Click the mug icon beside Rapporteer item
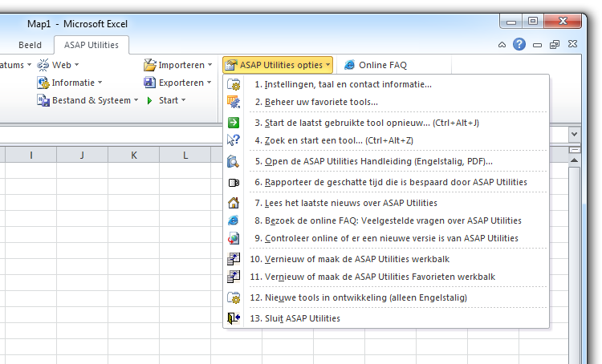Viewport: 602px width, 364px height. 234,183
